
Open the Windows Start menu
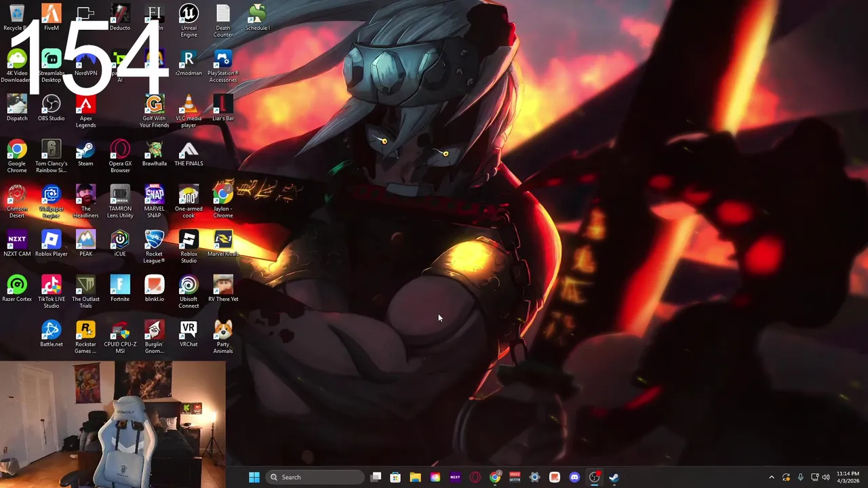(x=254, y=477)
